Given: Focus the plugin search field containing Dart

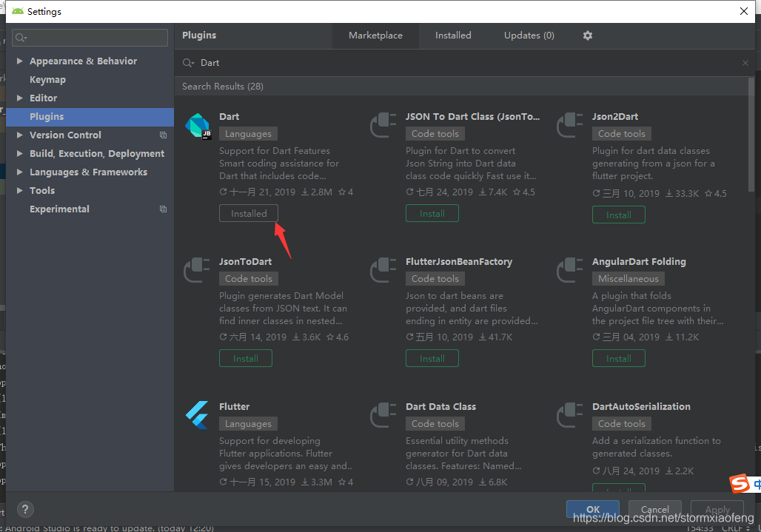Looking at the screenshot, I should pos(463,63).
